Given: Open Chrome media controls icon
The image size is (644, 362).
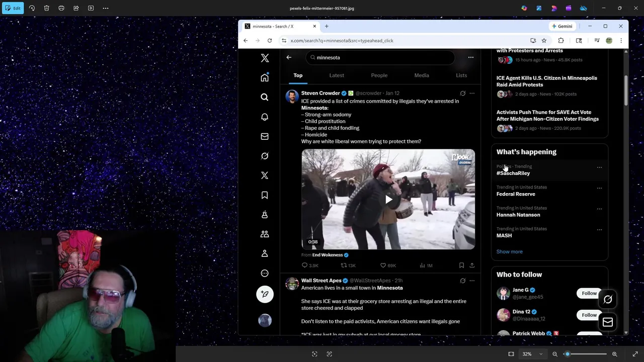Looking at the screenshot, I should pos(597,41).
